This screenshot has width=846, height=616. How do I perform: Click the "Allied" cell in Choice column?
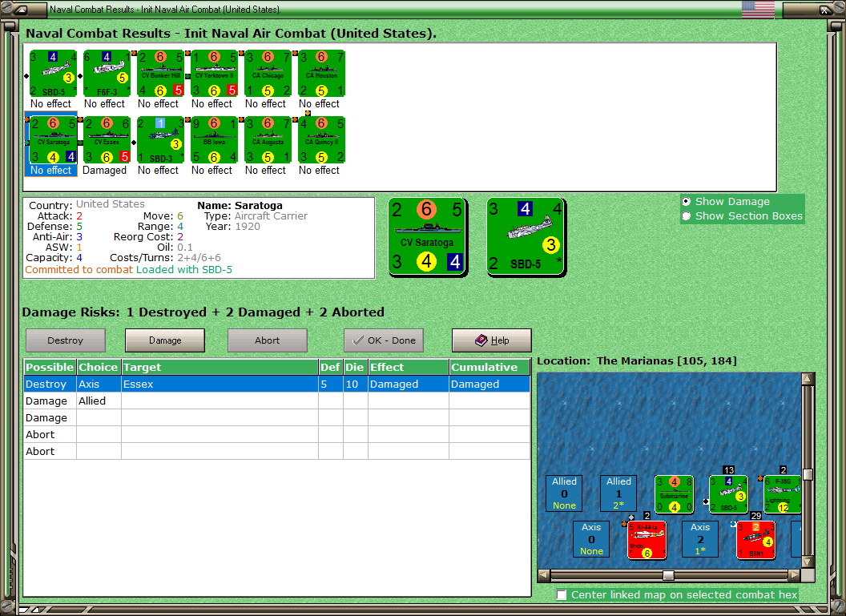click(x=99, y=401)
